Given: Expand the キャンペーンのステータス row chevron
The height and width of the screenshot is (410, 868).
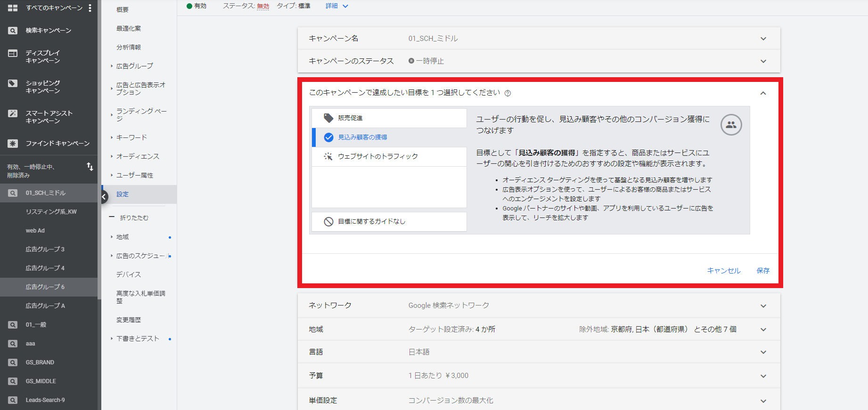Looking at the screenshot, I should pos(763,61).
